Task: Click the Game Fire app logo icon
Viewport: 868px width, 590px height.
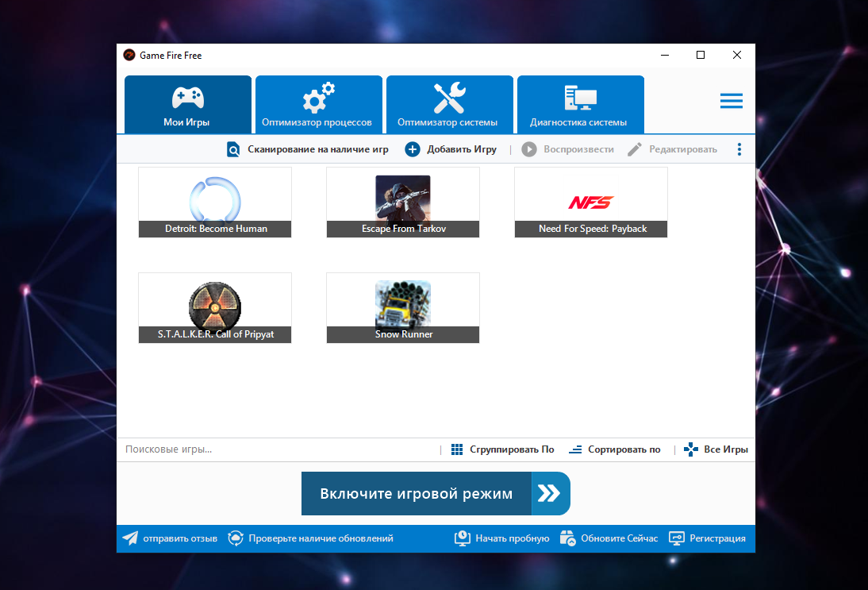Action: [129, 55]
